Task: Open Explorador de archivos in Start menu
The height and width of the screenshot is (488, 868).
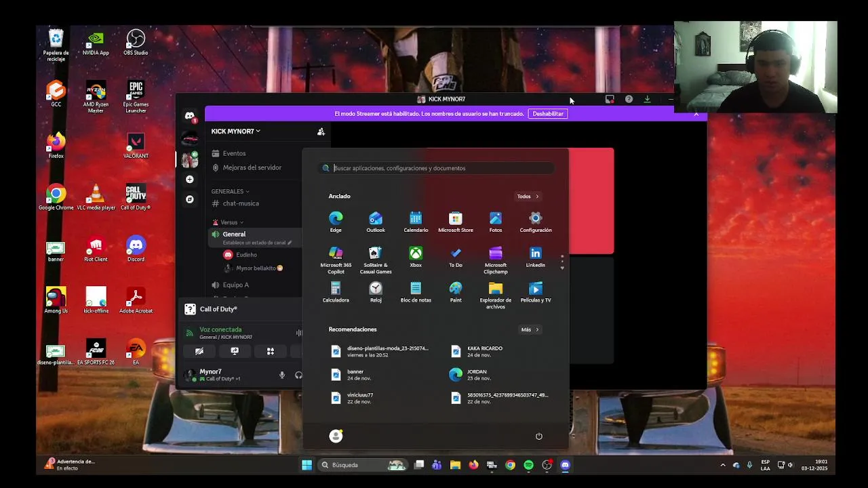Action: (x=496, y=296)
